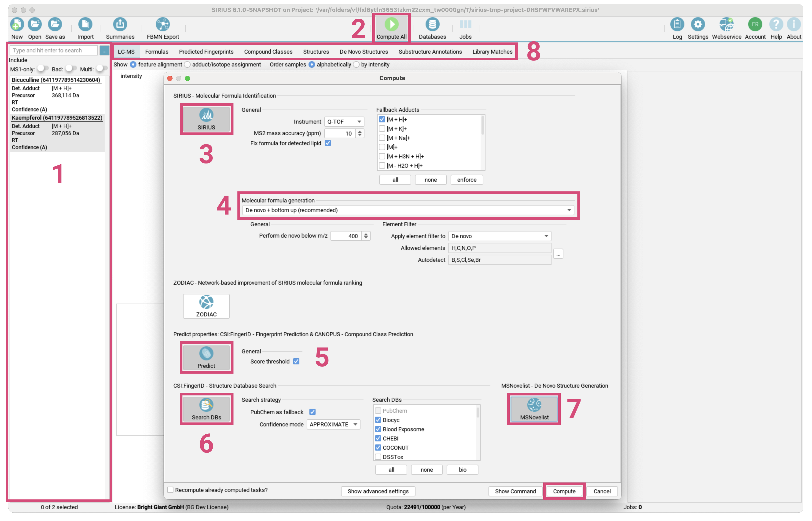Image resolution: width=812 pixels, height=521 pixels.
Task: Select the Bicuculline compound entry
Action: [x=57, y=95]
